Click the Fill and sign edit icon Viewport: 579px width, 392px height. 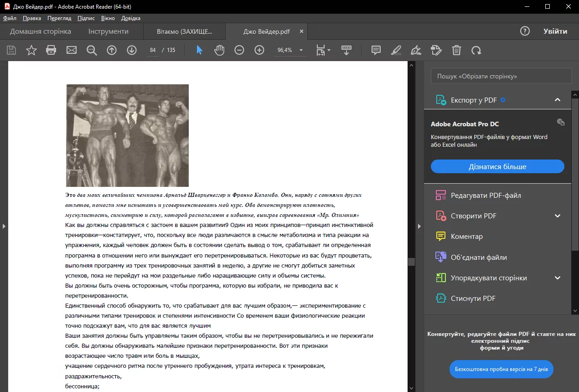pyautogui.click(x=436, y=50)
